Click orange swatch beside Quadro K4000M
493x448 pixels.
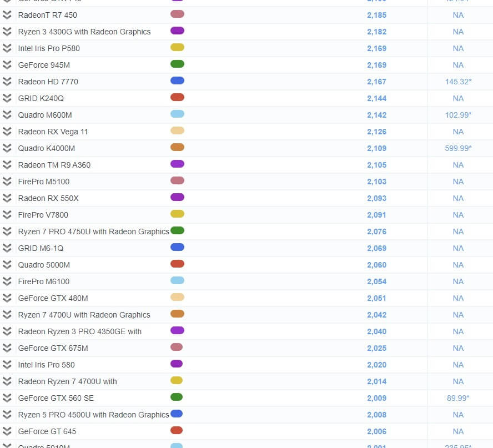coord(177,148)
